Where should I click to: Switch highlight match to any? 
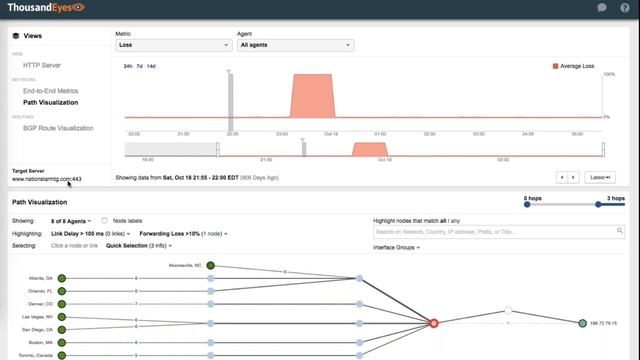click(x=455, y=221)
